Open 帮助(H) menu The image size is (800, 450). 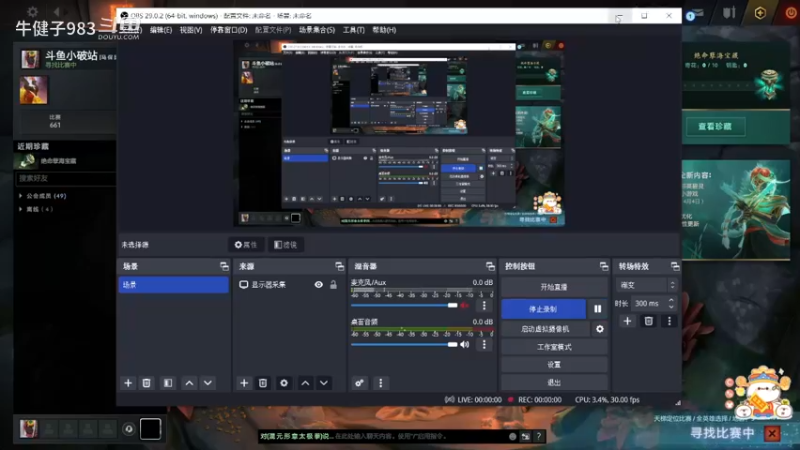click(x=384, y=30)
